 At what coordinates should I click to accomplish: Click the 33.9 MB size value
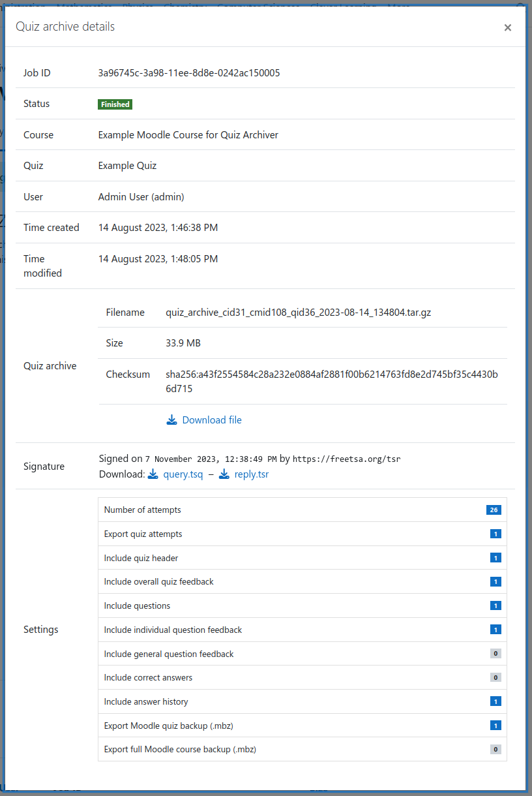pyautogui.click(x=185, y=343)
